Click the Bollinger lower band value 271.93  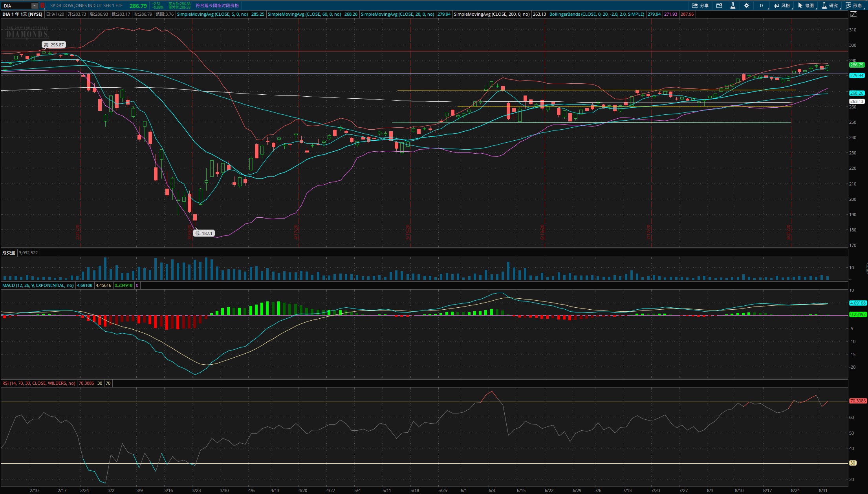pyautogui.click(x=671, y=14)
